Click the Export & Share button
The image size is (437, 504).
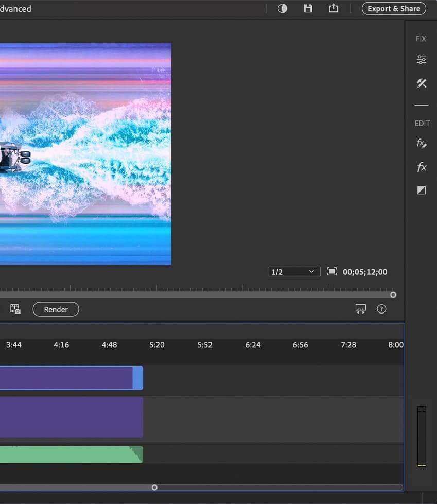(x=394, y=9)
